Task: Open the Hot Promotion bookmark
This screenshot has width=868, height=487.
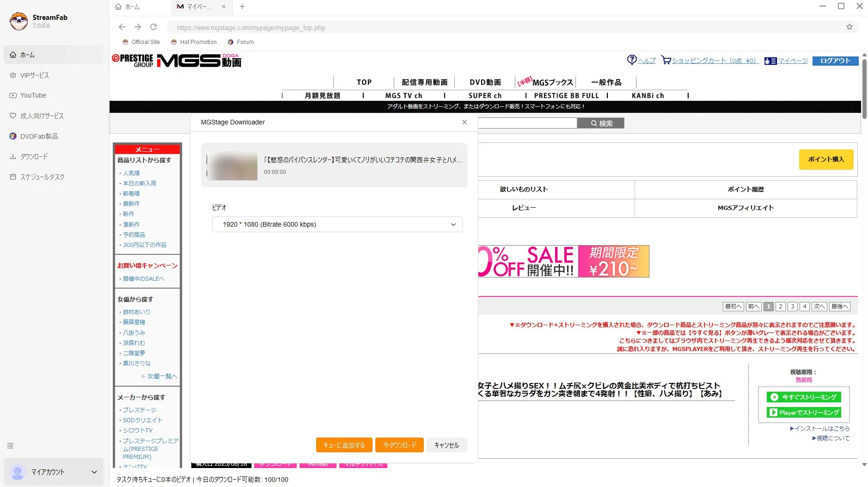Action: pyautogui.click(x=194, y=42)
